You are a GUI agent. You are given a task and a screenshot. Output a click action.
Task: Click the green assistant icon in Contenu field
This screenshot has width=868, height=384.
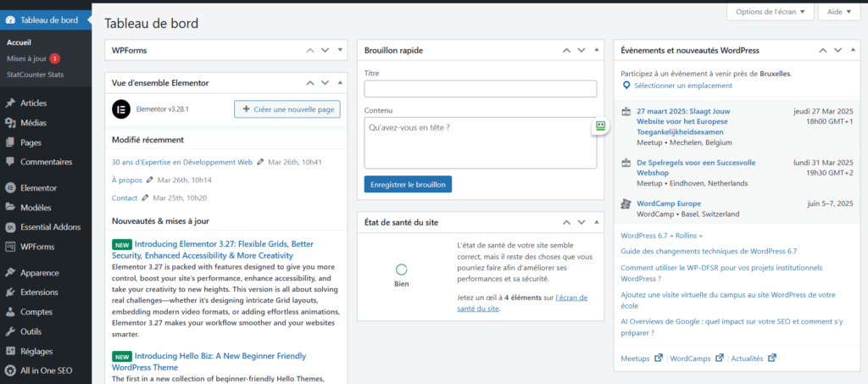600,125
